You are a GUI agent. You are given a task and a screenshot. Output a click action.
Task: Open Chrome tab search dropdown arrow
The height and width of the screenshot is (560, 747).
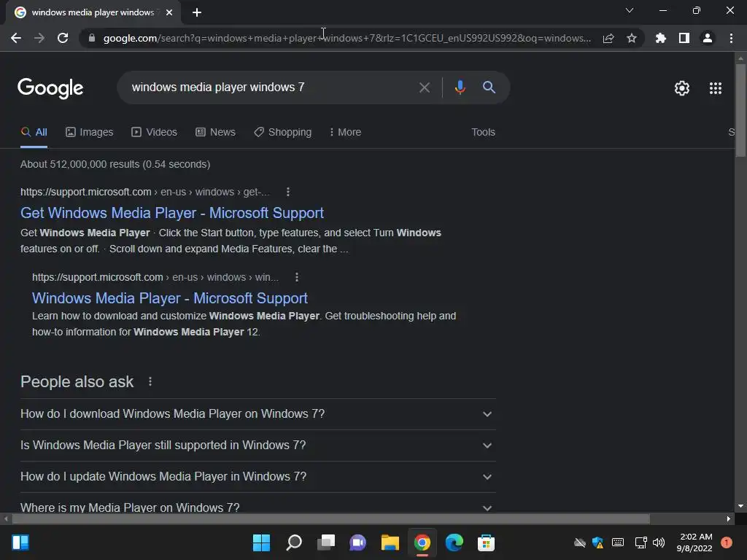630,10
